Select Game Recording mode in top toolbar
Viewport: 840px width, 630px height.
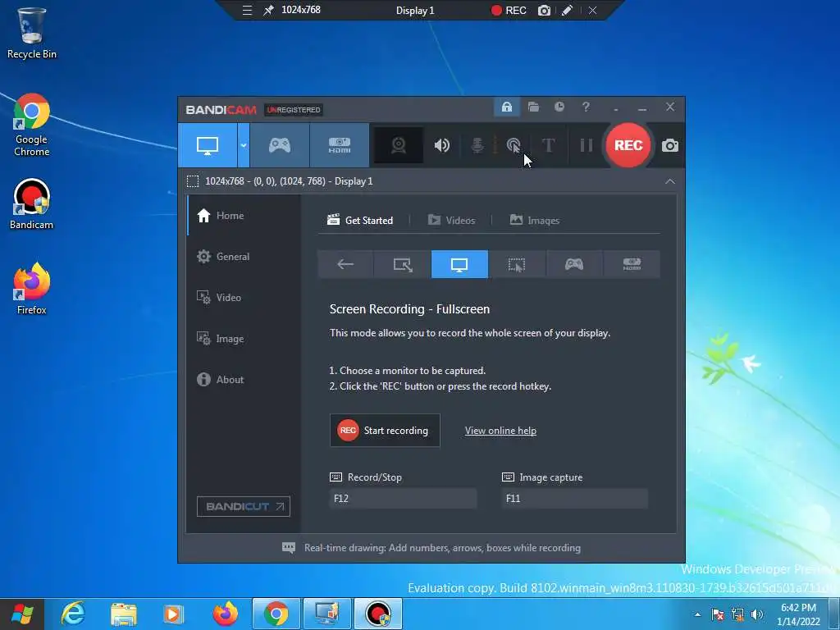(280, 145)
